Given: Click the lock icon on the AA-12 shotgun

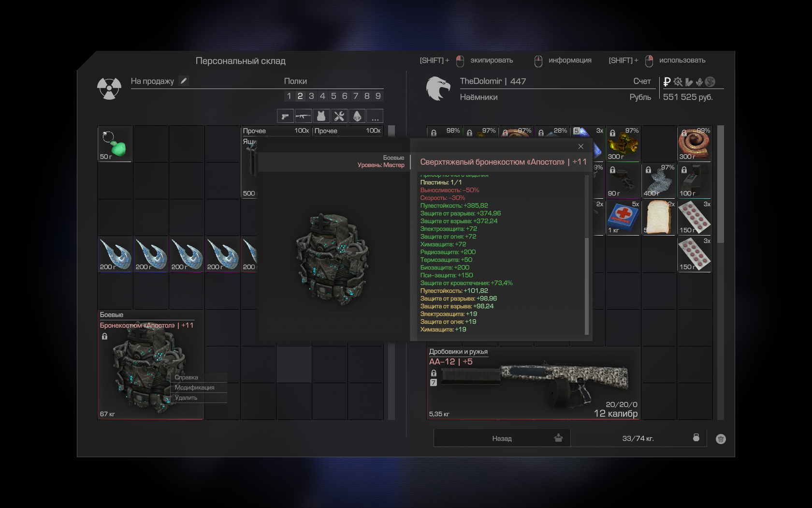Looking at the screenshot, I should (434, 373).
